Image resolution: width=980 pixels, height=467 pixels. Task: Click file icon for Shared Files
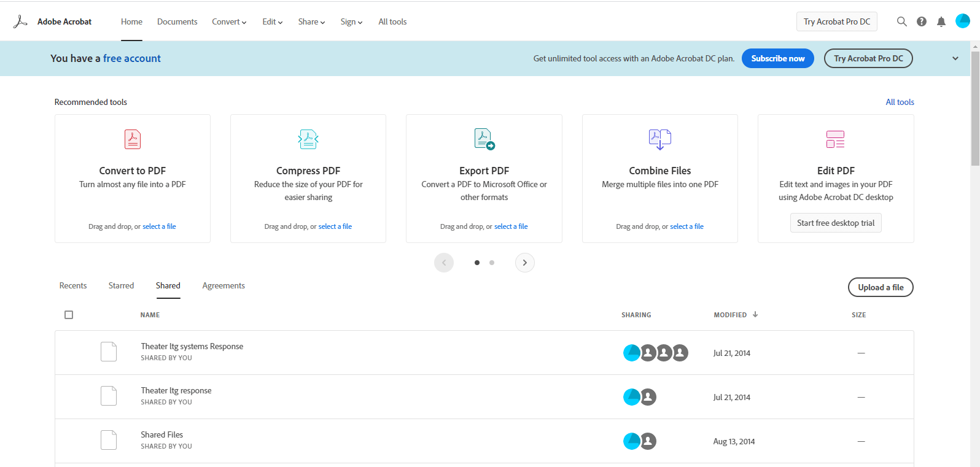click(x=109, y=440)
